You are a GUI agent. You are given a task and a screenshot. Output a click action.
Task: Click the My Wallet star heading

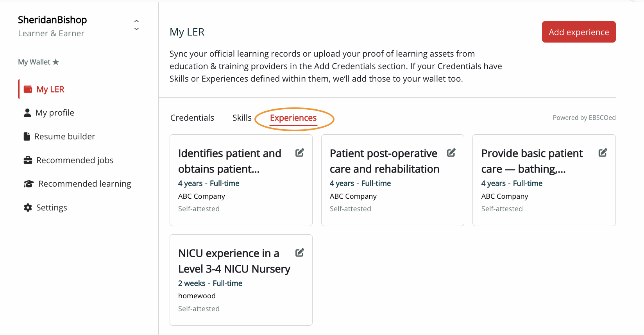pyautogui.click(x=38, y=62)
